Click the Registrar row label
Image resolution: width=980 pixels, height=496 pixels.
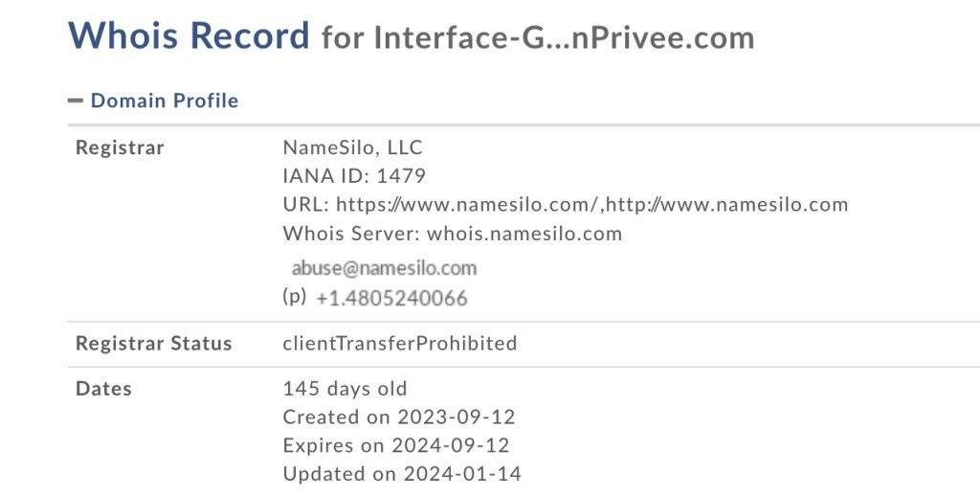[x=120, y=147]
